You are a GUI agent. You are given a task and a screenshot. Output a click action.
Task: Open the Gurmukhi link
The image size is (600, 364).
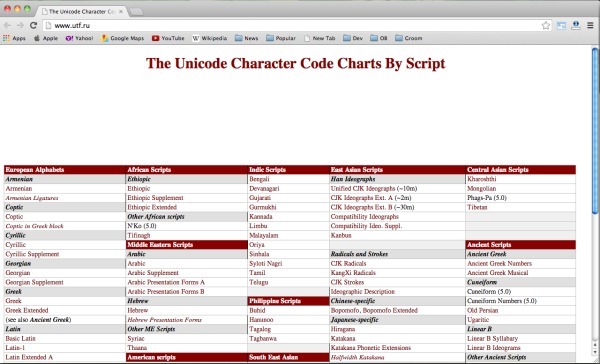(262, 207)
